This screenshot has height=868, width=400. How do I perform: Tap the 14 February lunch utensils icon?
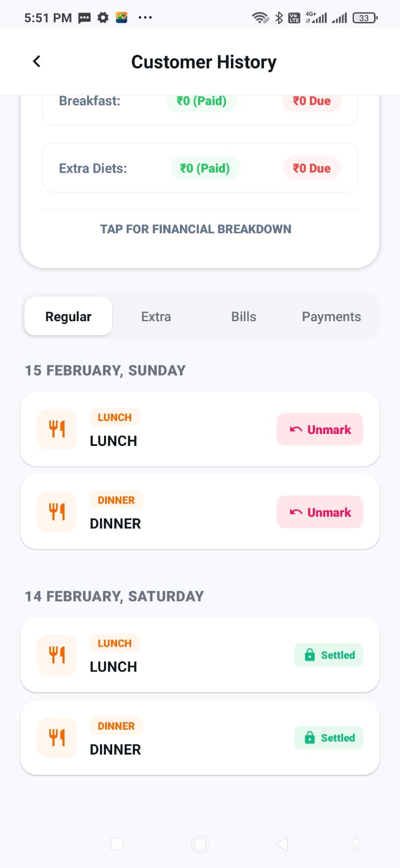coord(57,655)
